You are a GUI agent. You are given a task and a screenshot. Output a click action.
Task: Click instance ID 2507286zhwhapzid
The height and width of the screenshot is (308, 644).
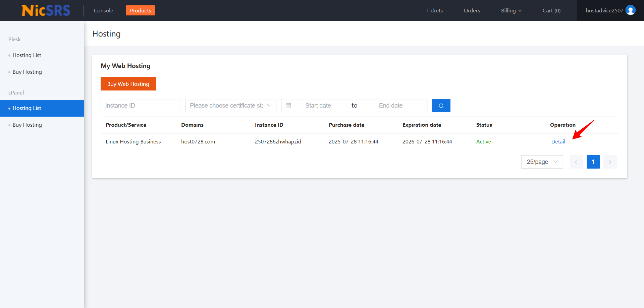coord(278,142)
